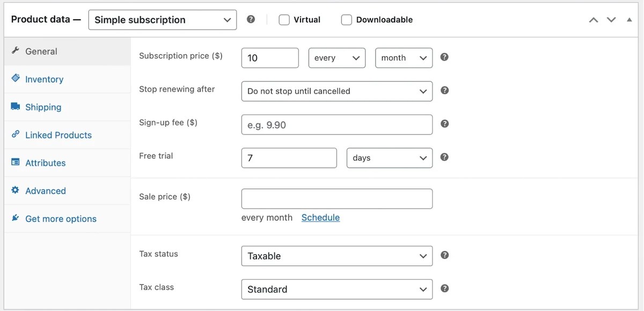Image resolution: width=644 pixels, height=311 pixels.
Task: Click the help icon next to Tax class
Action: coord(444,289)
